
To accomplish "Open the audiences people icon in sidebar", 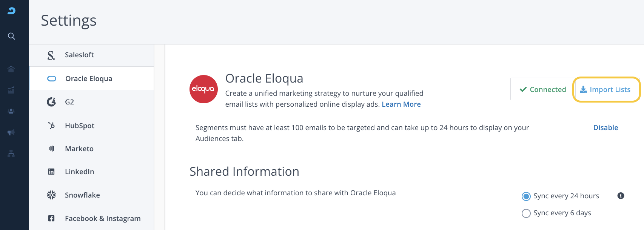I will (x=11, y=111).
